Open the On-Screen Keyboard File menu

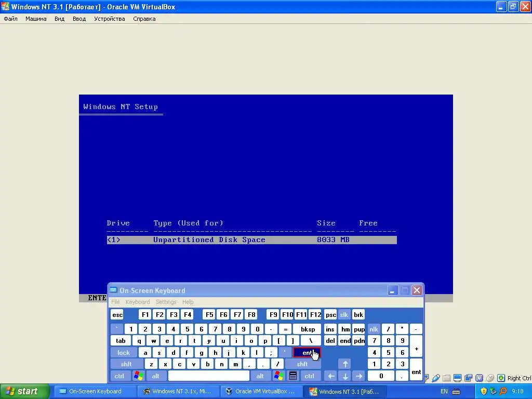[115, 302]
